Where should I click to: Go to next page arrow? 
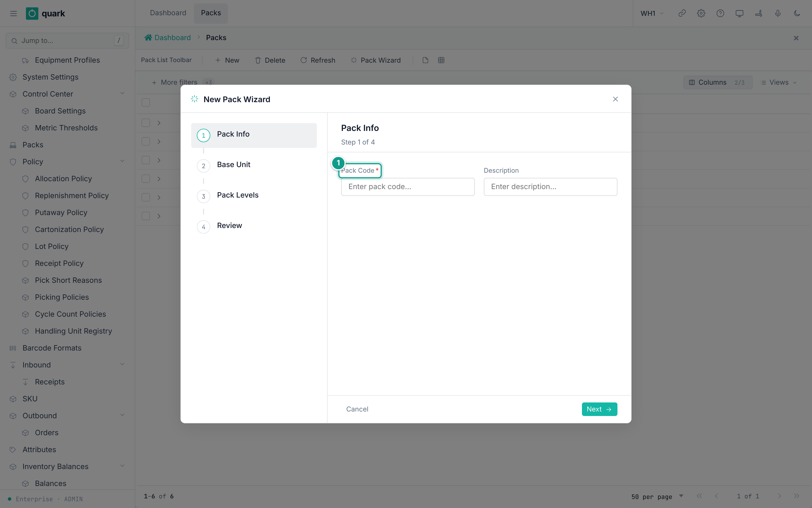[x=780, y=496]
